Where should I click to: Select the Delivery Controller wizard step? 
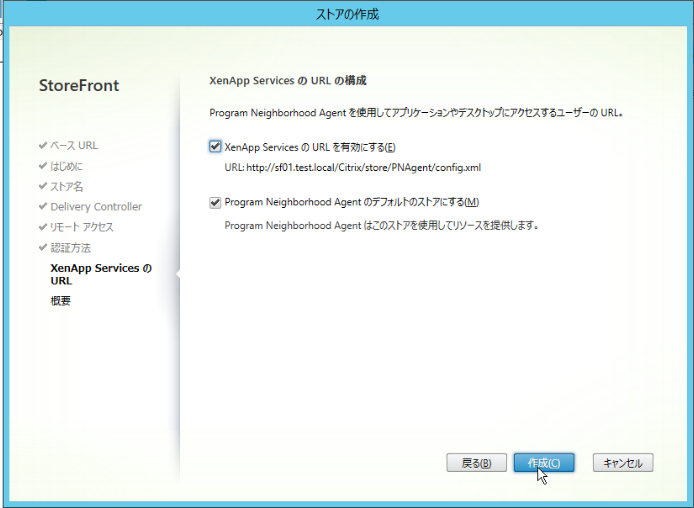(96, 207)
